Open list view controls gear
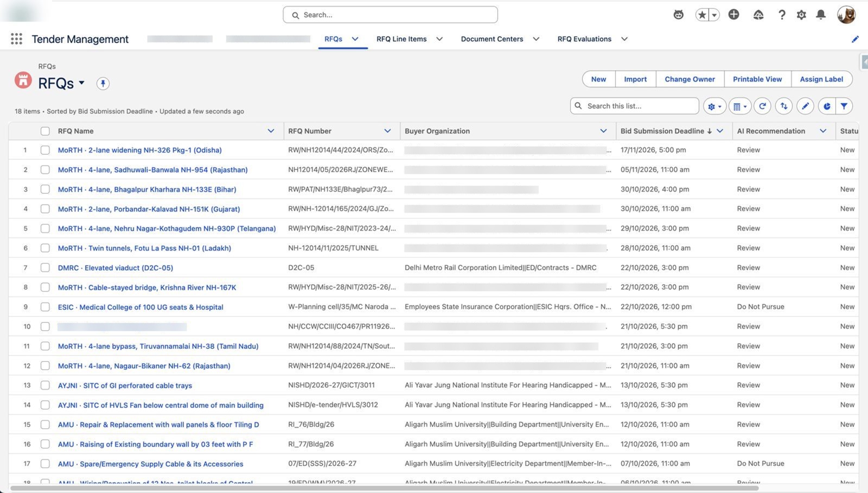 tap(714, 106)
